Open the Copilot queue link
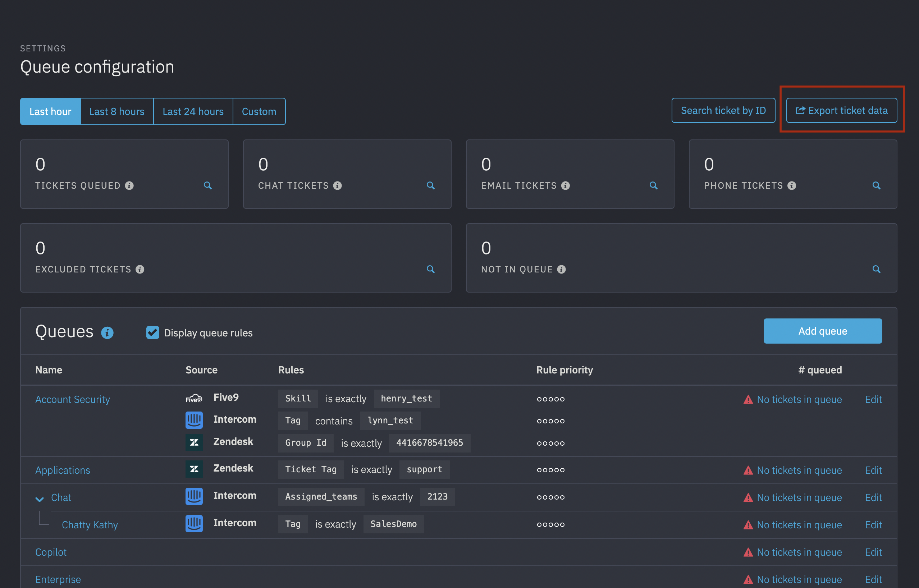 [51, 552]
